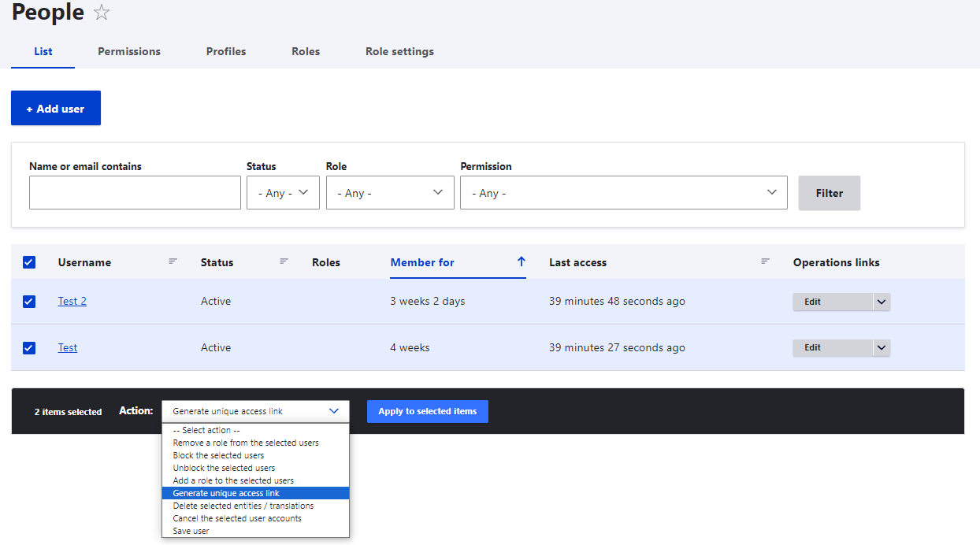The width and height of the screenshot is (980, 545).
Task: Open the Role settings tab
Action: point(399,51)
